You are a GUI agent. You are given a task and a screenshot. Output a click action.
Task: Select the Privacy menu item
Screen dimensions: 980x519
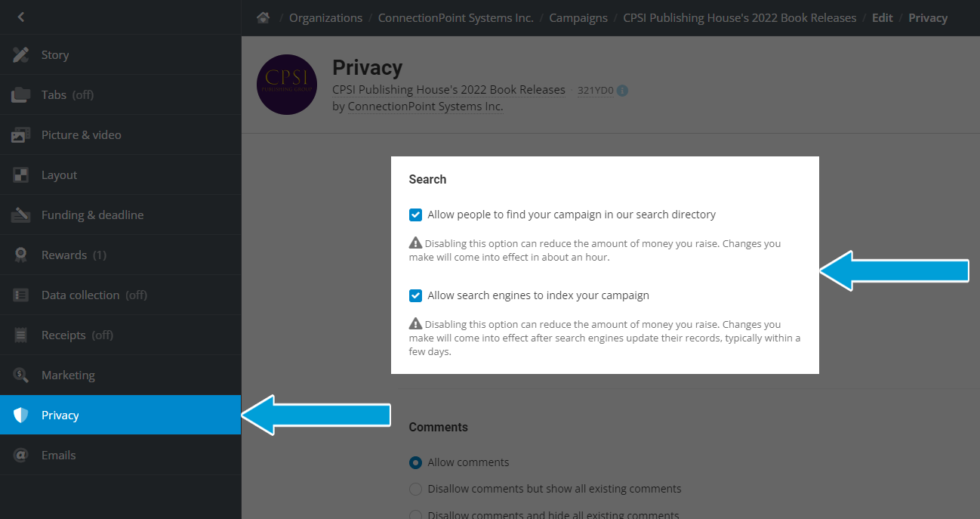[121, 415]
